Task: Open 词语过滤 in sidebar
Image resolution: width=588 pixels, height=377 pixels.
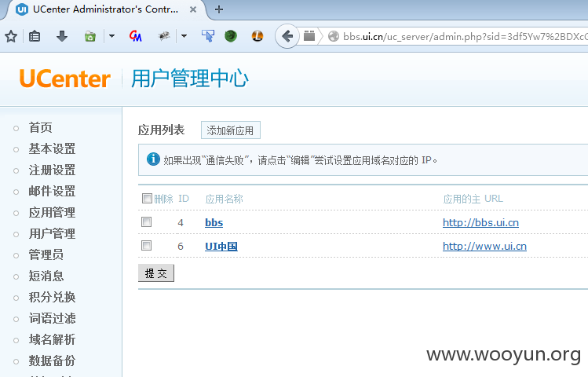Action: [52, 318]
